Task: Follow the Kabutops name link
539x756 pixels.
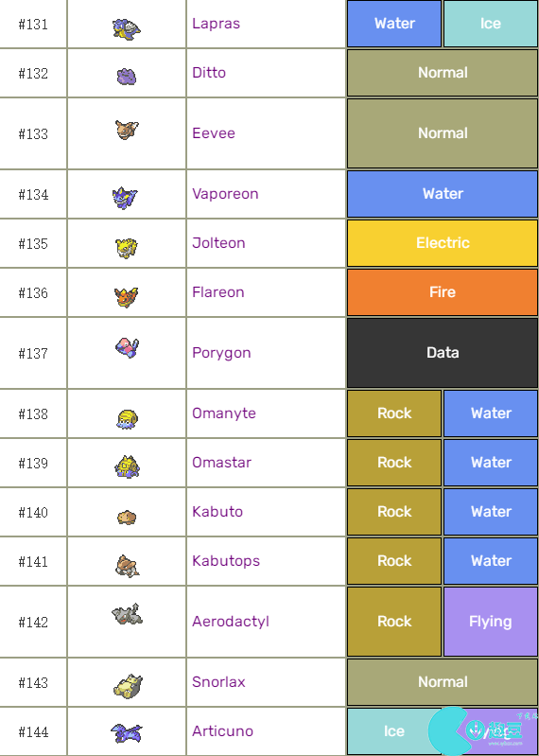Action: pyautogui.click(x=225, y=561)
